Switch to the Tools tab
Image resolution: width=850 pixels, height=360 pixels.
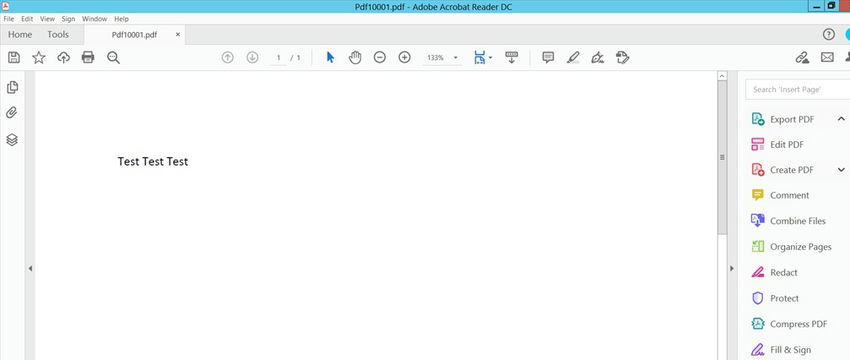(x=58, y=35)
